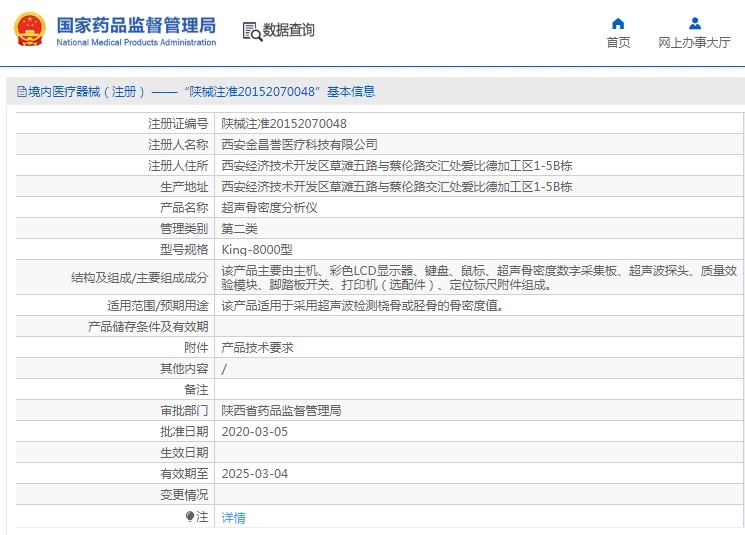Screen dimensions: 745x535
Task: Click the 注册人住所 address value
Action: pos(397,166)
